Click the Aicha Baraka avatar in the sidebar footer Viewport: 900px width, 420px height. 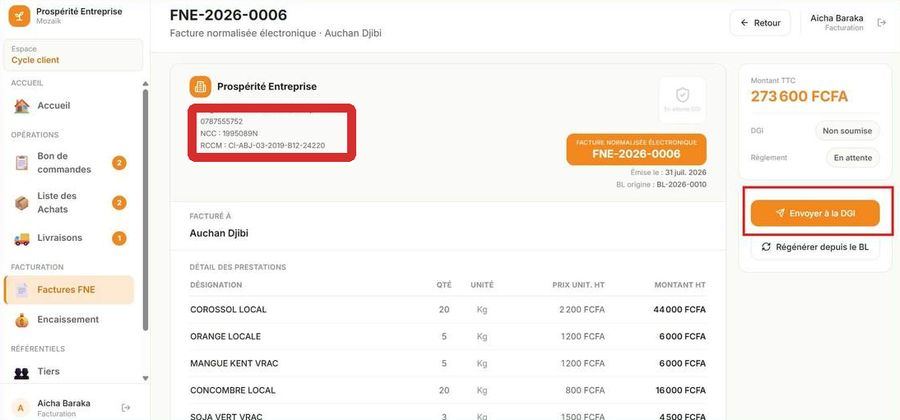[21, 407]
